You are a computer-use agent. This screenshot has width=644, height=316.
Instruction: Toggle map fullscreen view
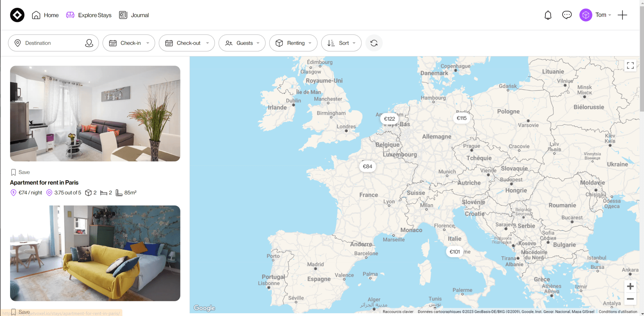point(630,65)
